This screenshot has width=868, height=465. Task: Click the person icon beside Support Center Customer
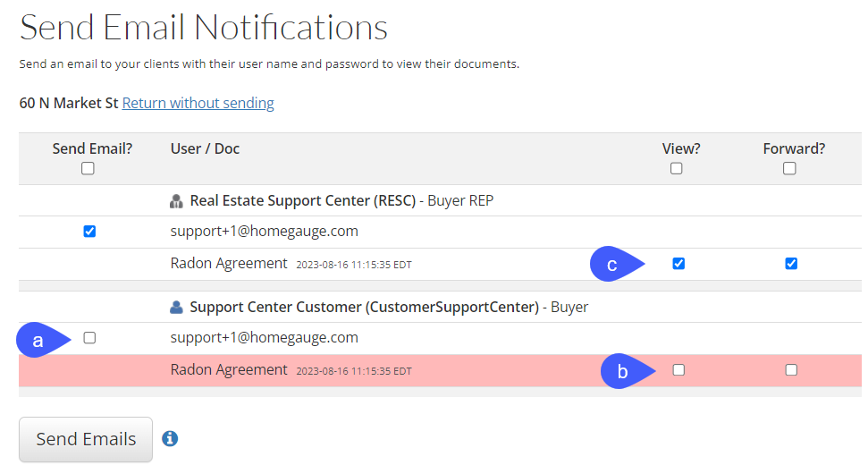(x=177, y=307)
